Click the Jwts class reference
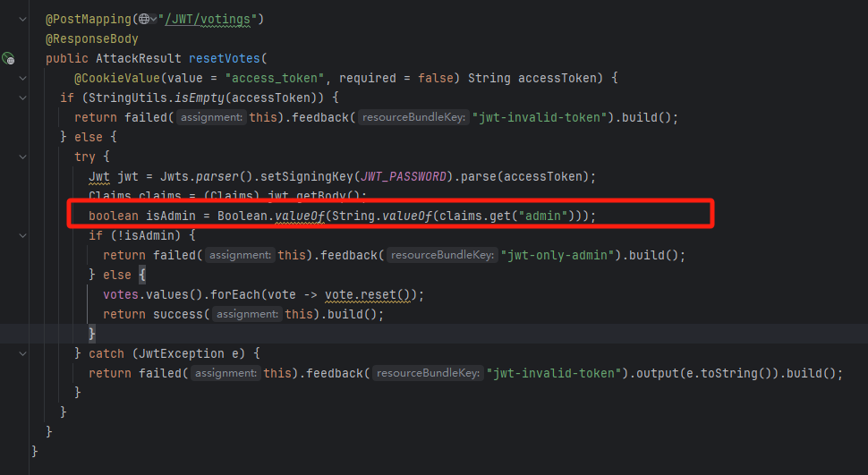This screenshot has width=868, height=475. click(174, 176)
